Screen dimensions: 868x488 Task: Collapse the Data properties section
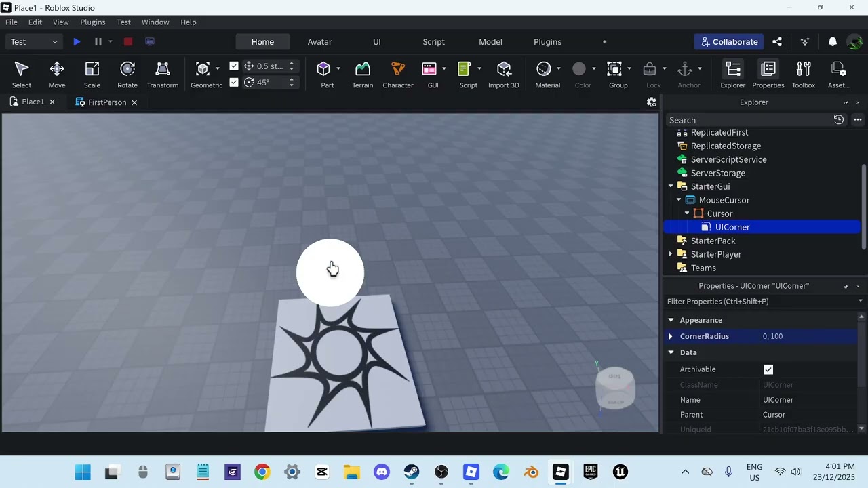pyautogui.click(x=671, y=352)
